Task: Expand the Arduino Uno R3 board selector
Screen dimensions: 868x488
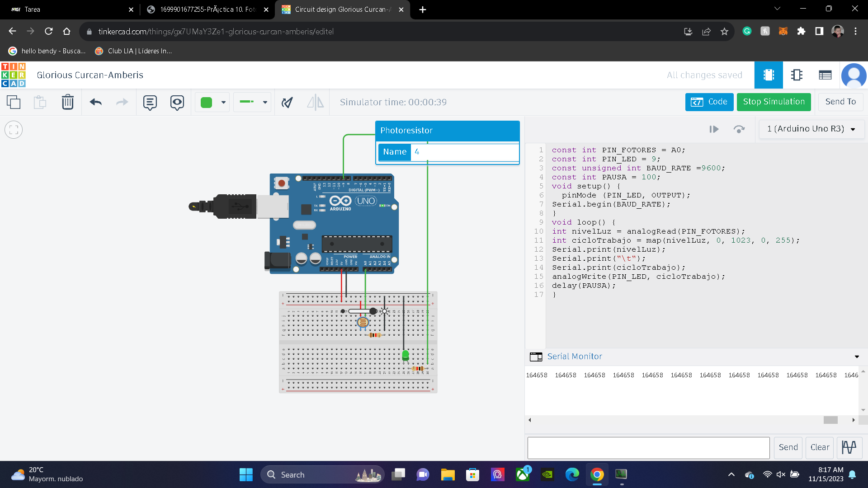Action: pyautogui.click(x=811, y=129)
